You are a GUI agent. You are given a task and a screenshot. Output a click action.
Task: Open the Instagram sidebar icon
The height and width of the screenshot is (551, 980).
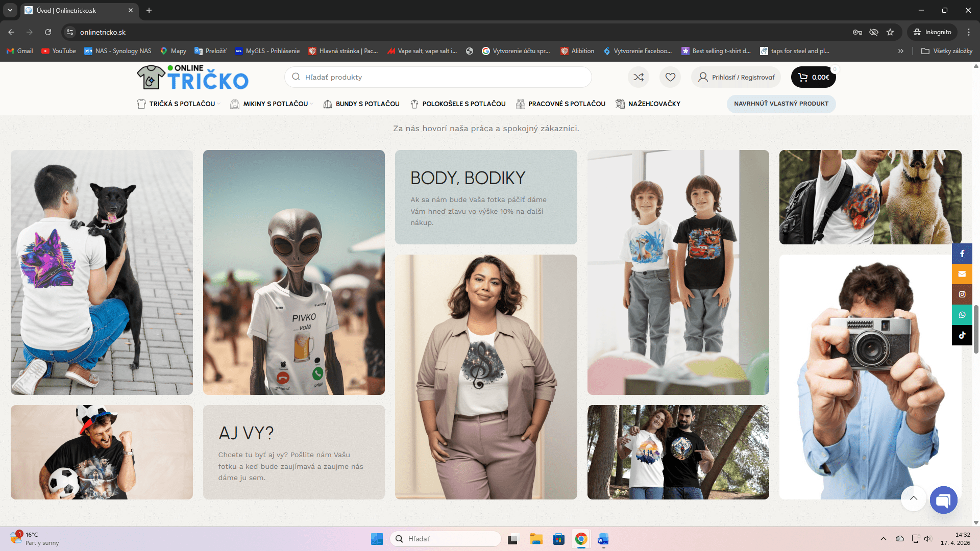click(962, 294)
